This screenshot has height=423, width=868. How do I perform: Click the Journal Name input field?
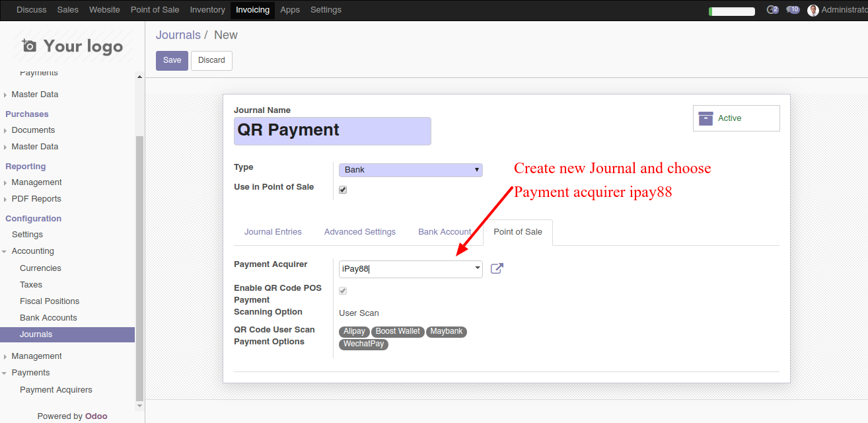pos(332,131)
